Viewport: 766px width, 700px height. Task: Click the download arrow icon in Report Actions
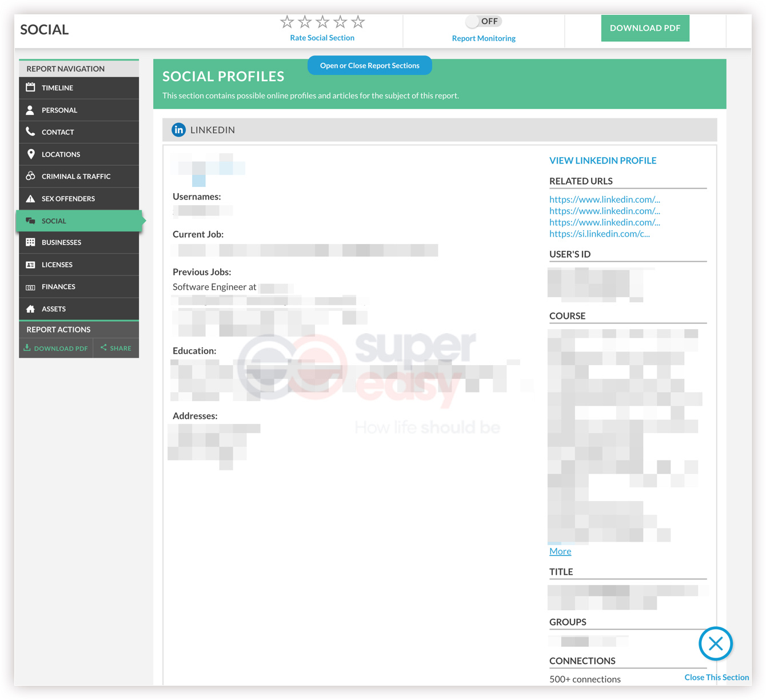(27, 347)
